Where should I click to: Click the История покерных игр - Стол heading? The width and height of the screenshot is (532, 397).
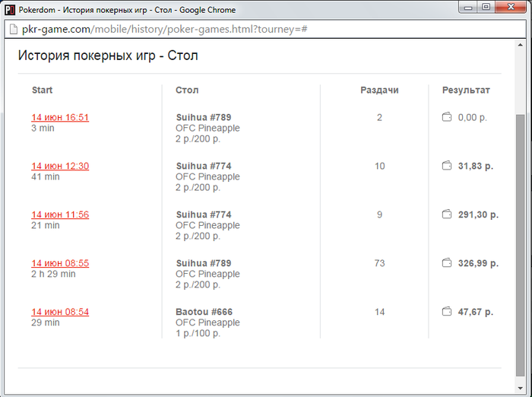108,56
